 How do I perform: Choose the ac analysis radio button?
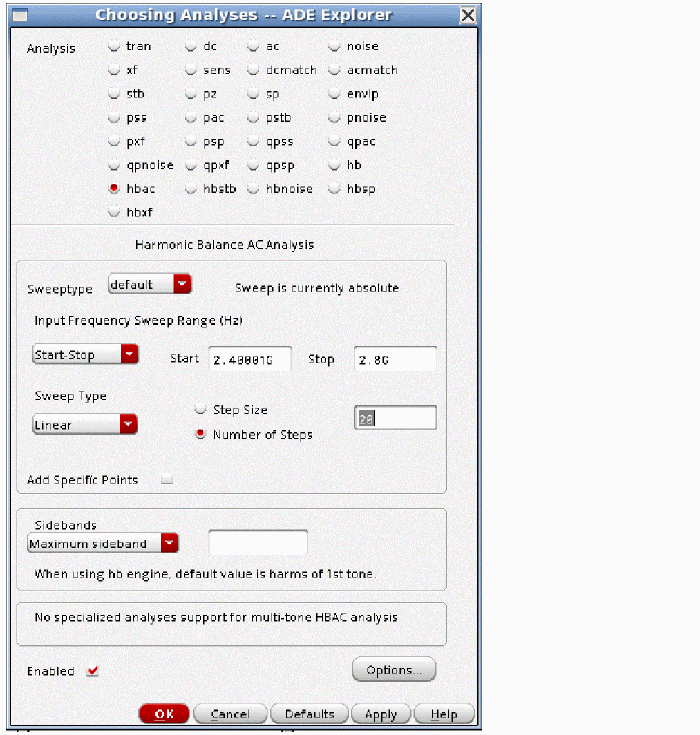pos(253,46)
